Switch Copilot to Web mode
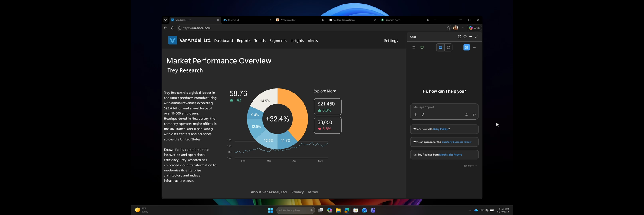Screen dimensions: 644x215 [x=448, y=47]
